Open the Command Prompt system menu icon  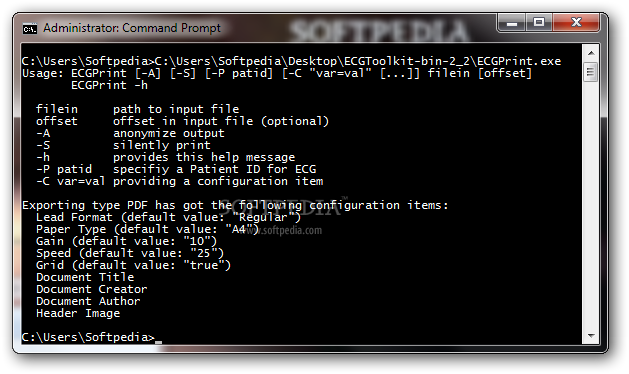tap(29, 28)
